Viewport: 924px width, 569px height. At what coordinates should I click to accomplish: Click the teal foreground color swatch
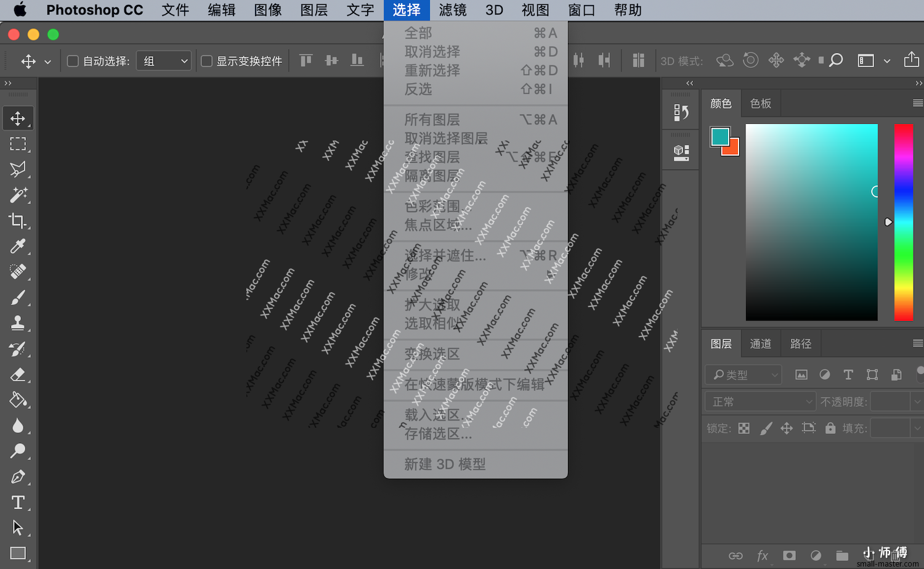click(720, 136)
